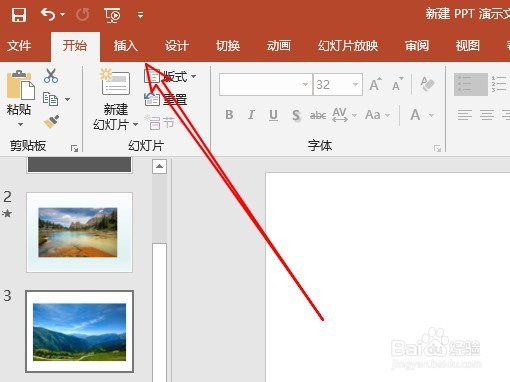Screen dimensions: 510x382
Task: Click the AV character spacing icon
Action: tap(340, 115)
